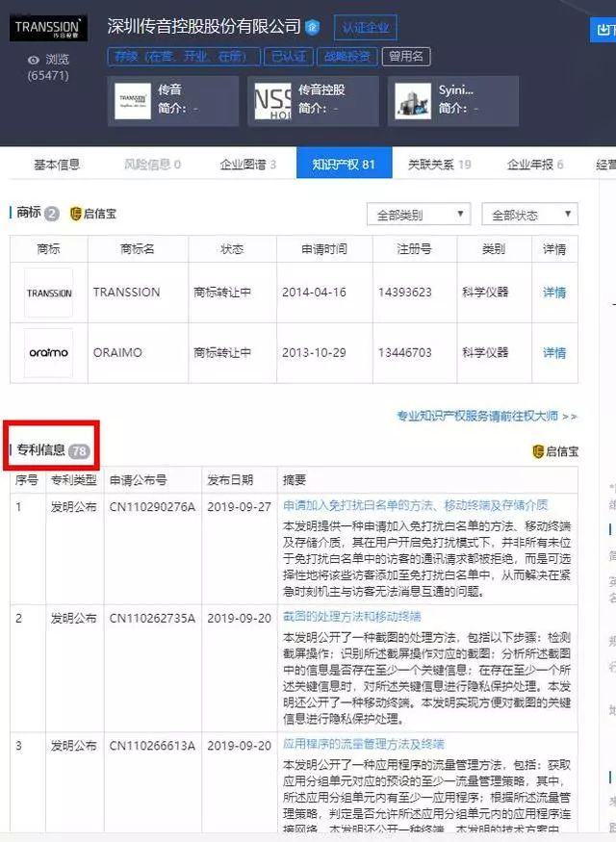Click the trademark count badge 2
The height and width of the screenshot is (842, 616).
[52, 214]
